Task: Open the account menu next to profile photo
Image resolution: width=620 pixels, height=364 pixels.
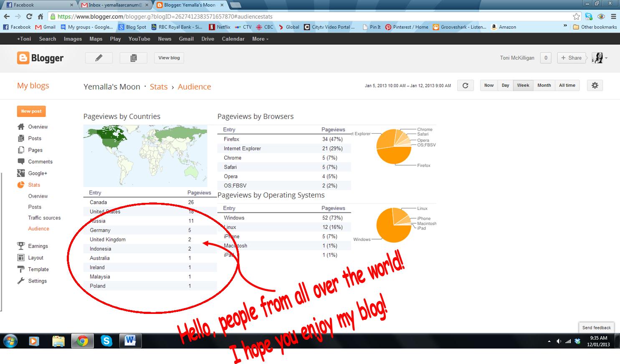Action: pyautogui.click(x=606, y=58)
